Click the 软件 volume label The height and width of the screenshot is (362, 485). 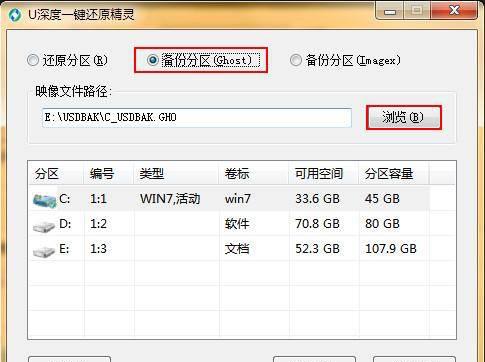point(237,224)
